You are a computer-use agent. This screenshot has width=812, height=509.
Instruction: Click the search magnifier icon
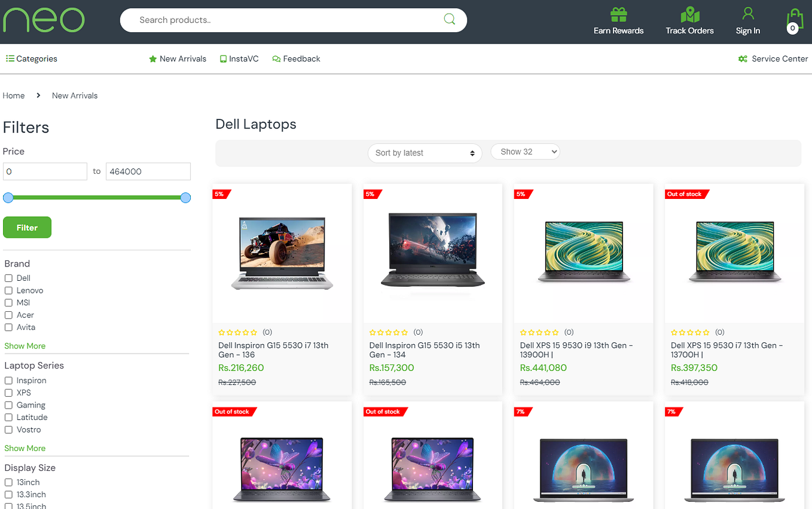click(x=449, y=19)
